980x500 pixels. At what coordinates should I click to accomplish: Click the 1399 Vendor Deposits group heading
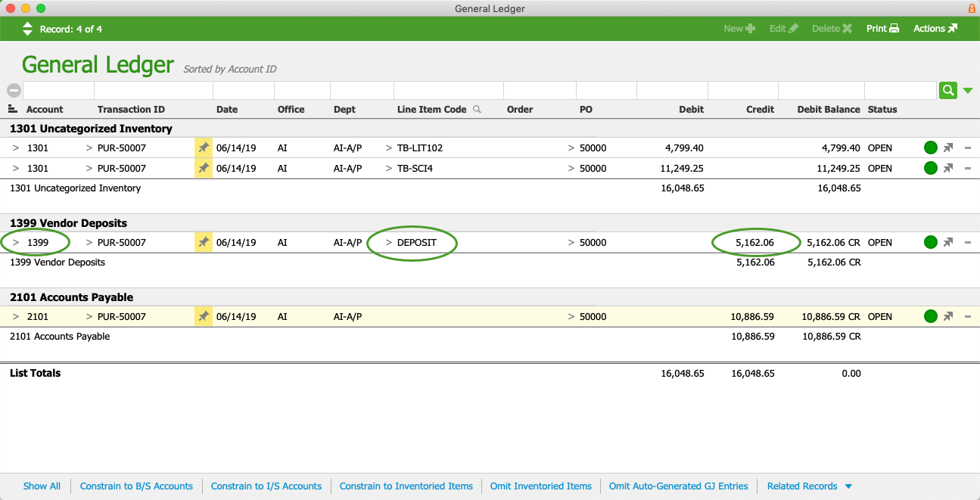click(68, 223)
